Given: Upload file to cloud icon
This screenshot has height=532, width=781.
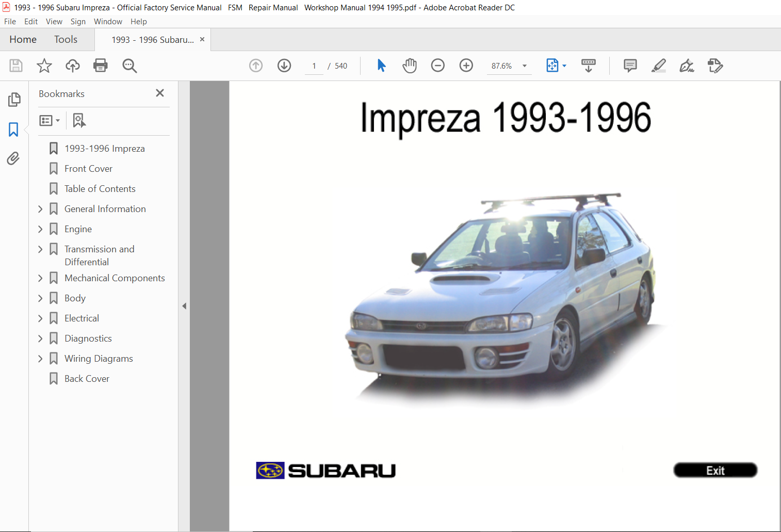Looking at the screenshot, I should coord(73,66).
